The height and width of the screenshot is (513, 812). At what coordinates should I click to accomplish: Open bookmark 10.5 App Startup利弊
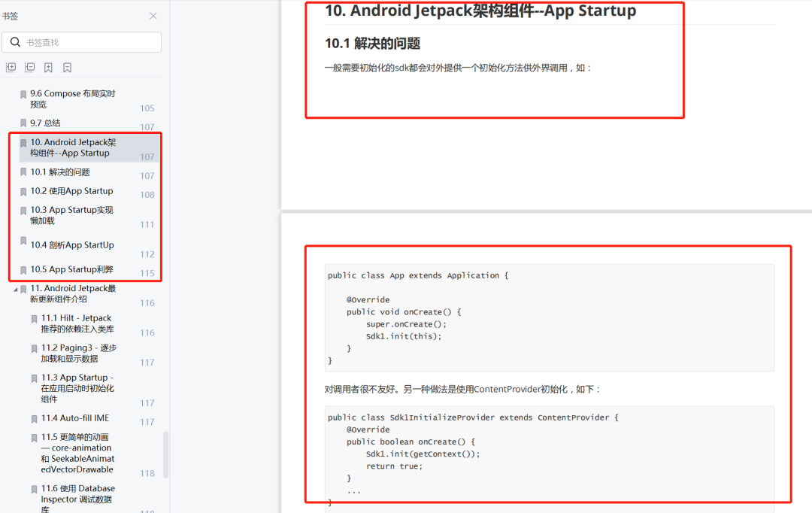tap(71, 269)
